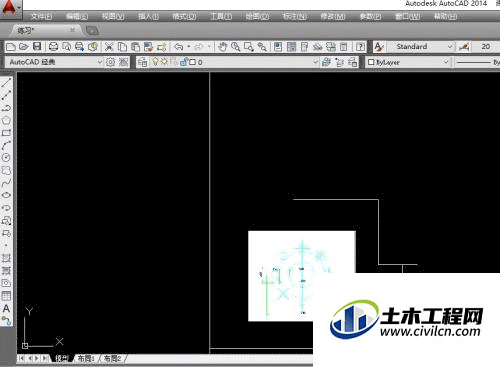Select the Table tool
Screen dimensions: 500x367
(x=6, y=296)
